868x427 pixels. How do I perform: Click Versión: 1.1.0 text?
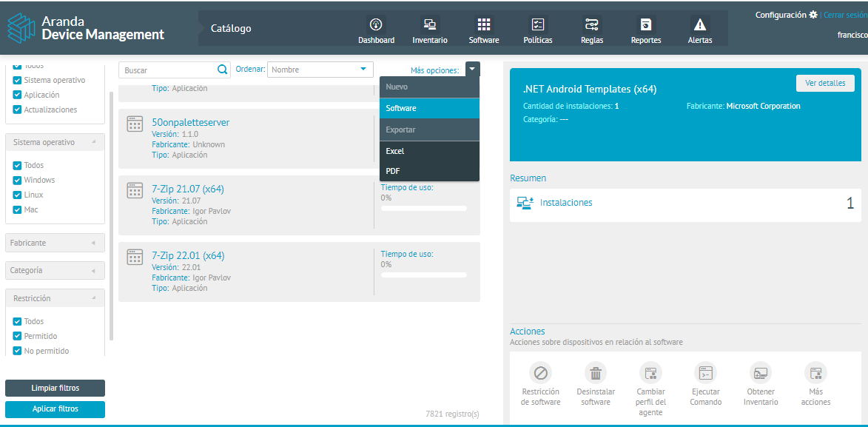(x=175, y=134)
